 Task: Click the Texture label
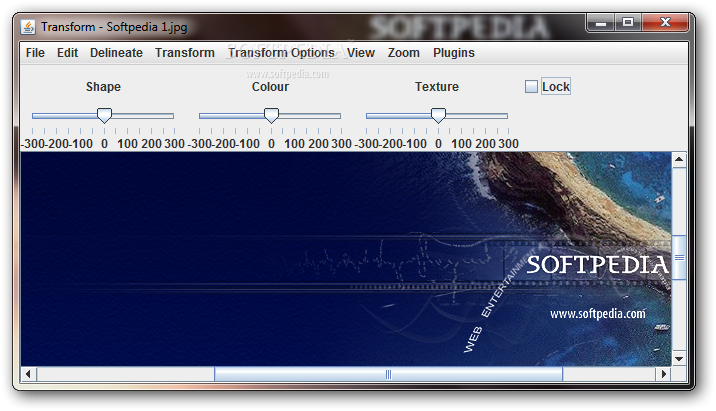click(x=437, y=87)
